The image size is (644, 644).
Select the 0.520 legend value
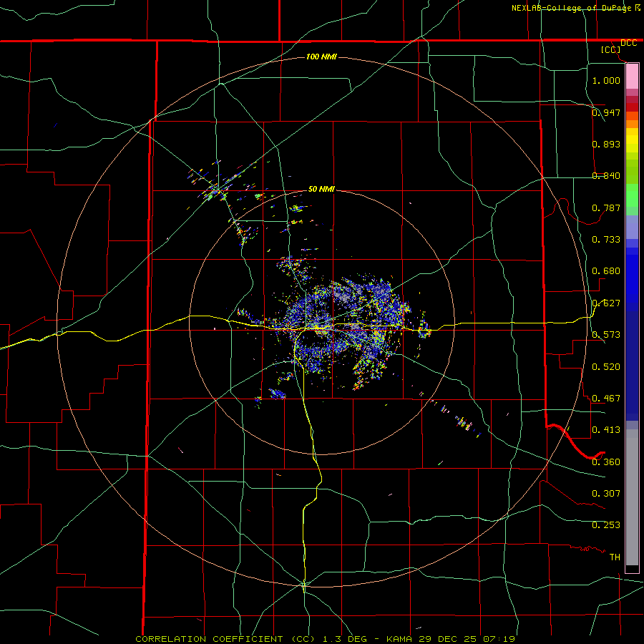pos(606,366)
